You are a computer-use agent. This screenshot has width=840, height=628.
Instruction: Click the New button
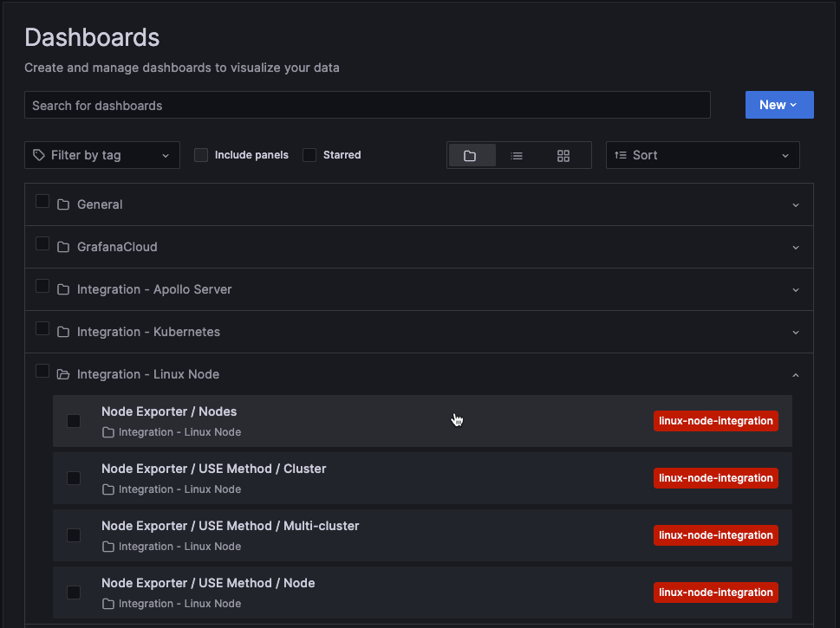click(x=778, y=104)
